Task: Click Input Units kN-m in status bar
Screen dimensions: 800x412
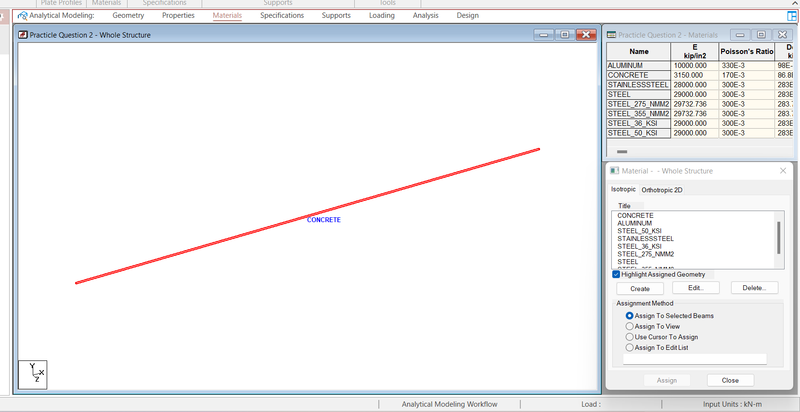Action: click(732, 404)
